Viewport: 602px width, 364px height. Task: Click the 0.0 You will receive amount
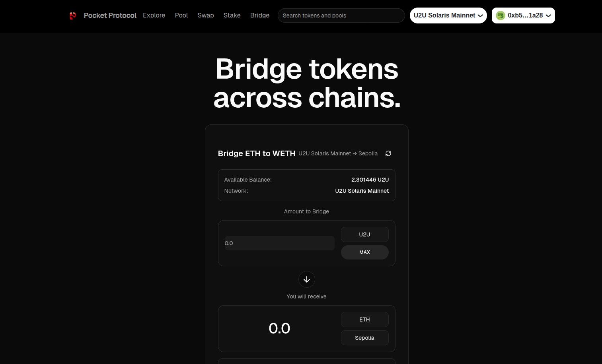(279, 329)
